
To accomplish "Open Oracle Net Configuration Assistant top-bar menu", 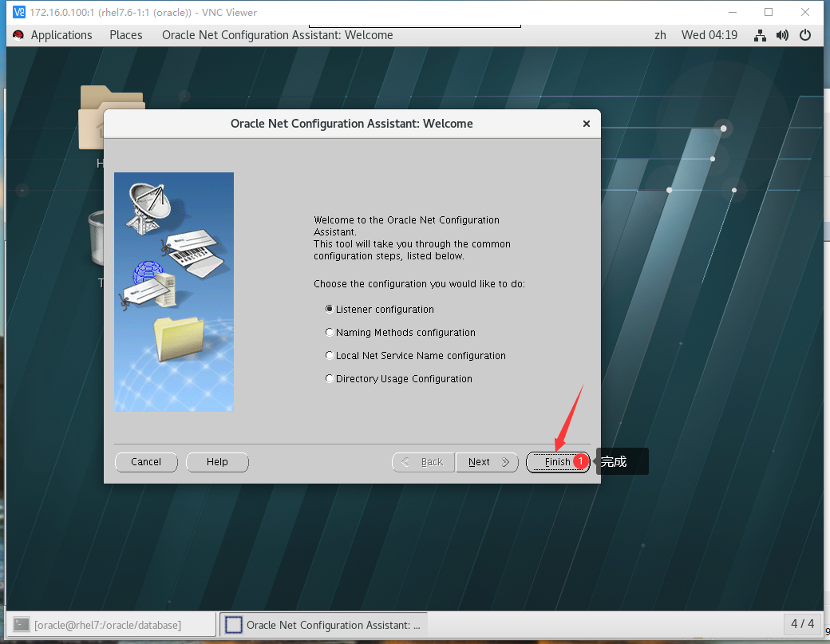I will coord(278,35).
